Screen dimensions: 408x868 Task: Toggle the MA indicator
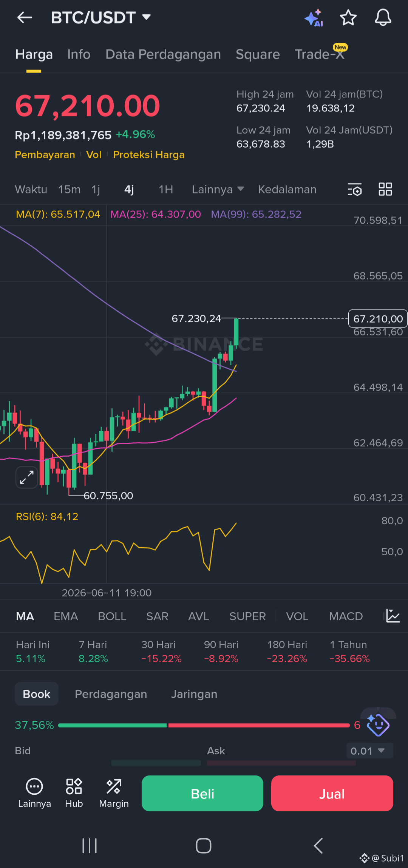pyautogui.click(x=25, y=616)
